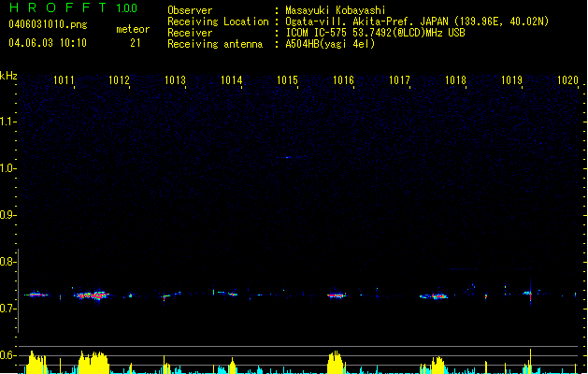
Task: Click the faint echo near 1.0 kHz at 1015
Action: (287, 157)
